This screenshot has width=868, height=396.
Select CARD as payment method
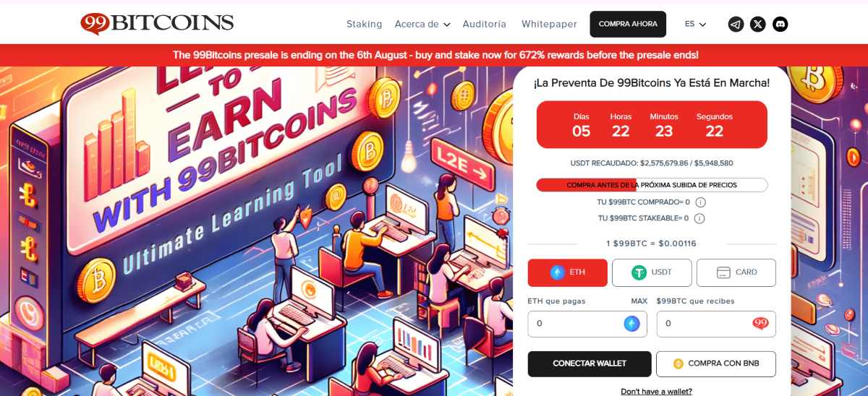tap(736, 272)
